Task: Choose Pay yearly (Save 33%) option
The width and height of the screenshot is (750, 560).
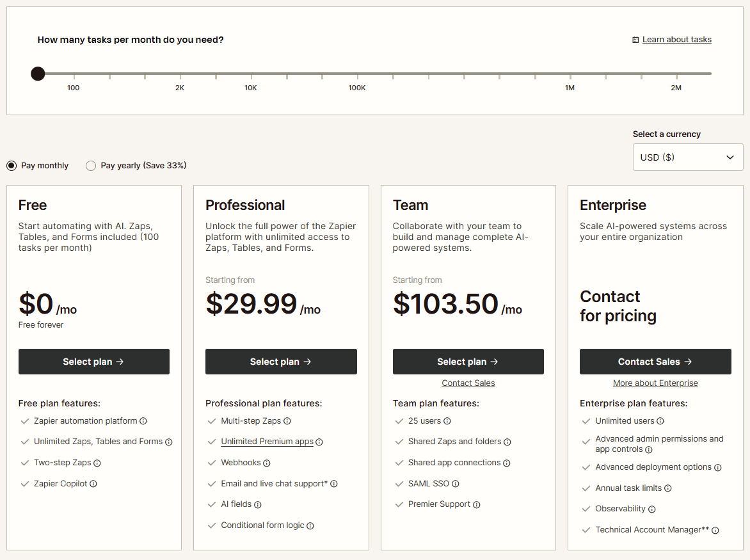Action: click(x=91, y=166)
